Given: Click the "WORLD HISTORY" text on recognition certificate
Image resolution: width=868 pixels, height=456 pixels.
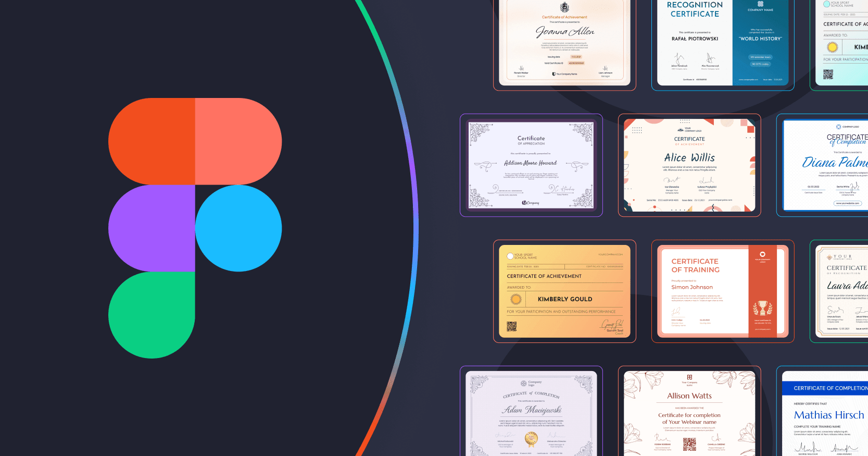Looking at the screenshot, I should coord(760,39).
